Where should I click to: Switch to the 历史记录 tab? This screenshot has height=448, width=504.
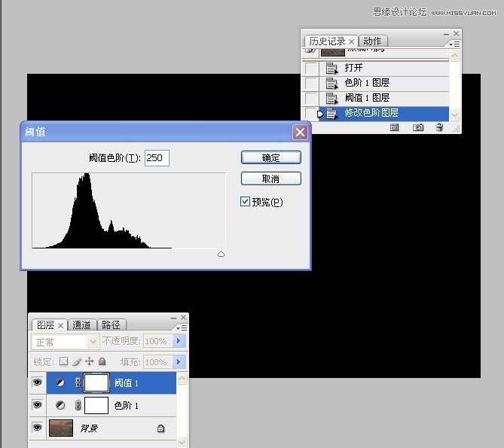point(327,41)
